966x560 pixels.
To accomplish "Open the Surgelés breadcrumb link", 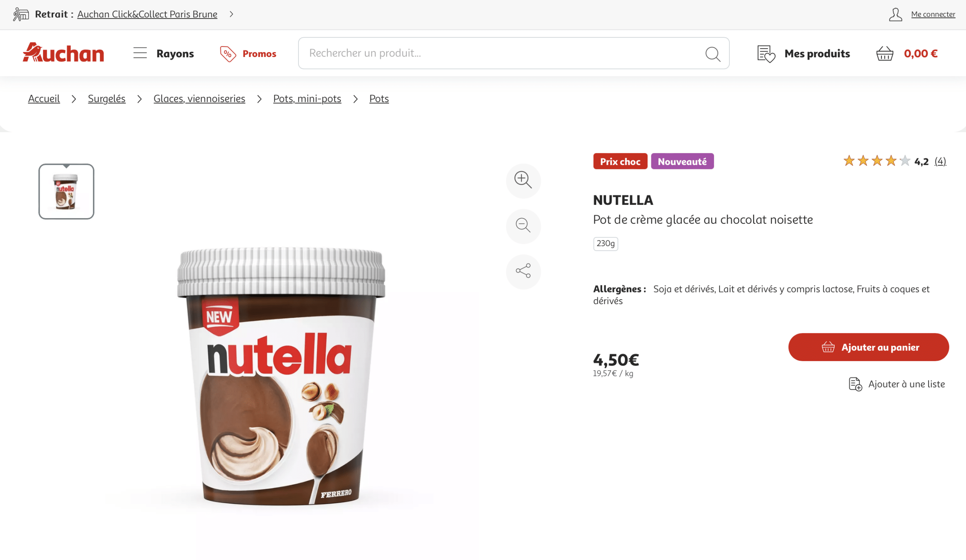I will 106,98.
